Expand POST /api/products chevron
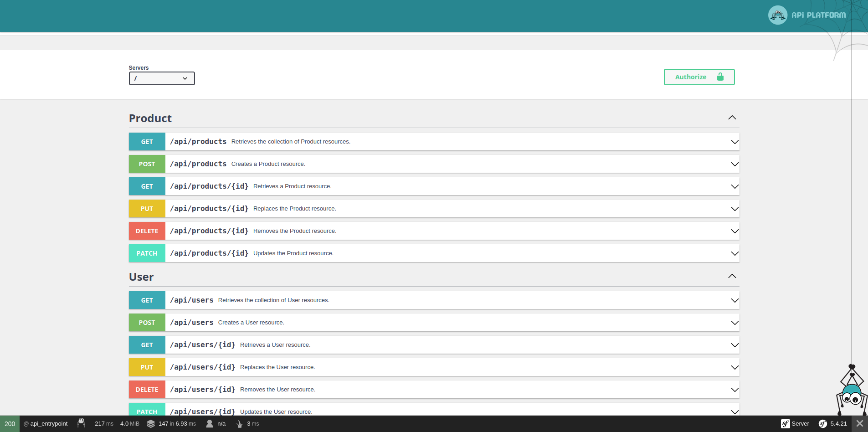This screenshot has height=432, width=868. 735,164
